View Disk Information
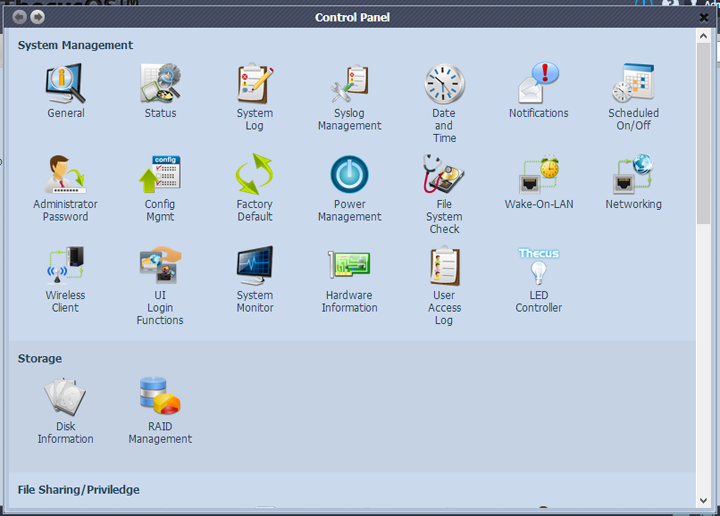The image size is (720, 516). tap(65, 398)
